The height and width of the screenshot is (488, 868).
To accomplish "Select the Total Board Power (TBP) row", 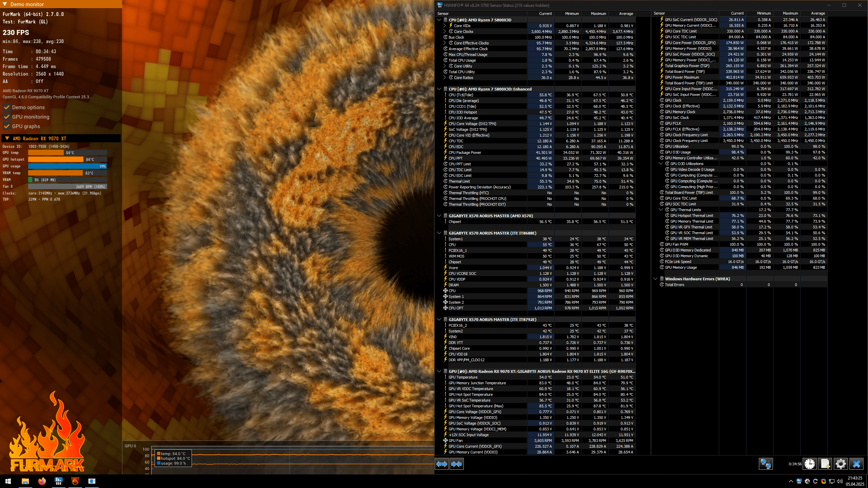I will (x=739, y=72).
